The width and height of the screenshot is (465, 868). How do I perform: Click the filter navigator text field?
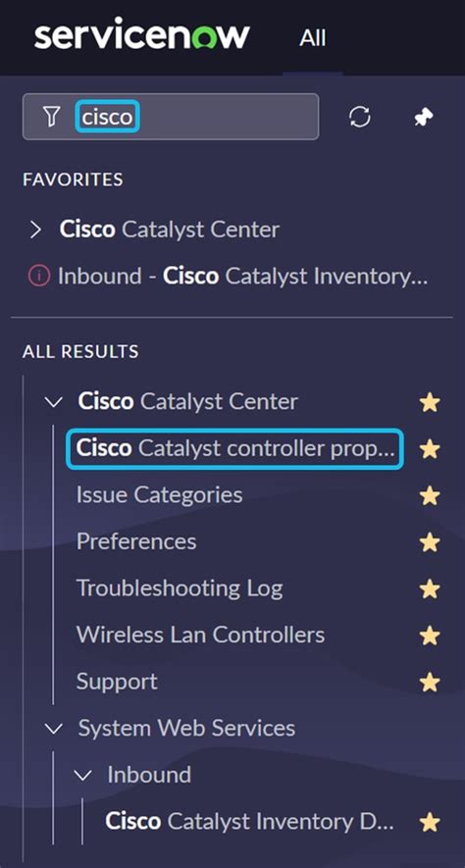click(x=171, y=117)
